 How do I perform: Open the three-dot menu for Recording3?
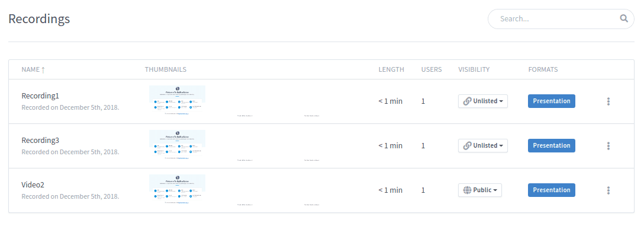coord(608,146)
